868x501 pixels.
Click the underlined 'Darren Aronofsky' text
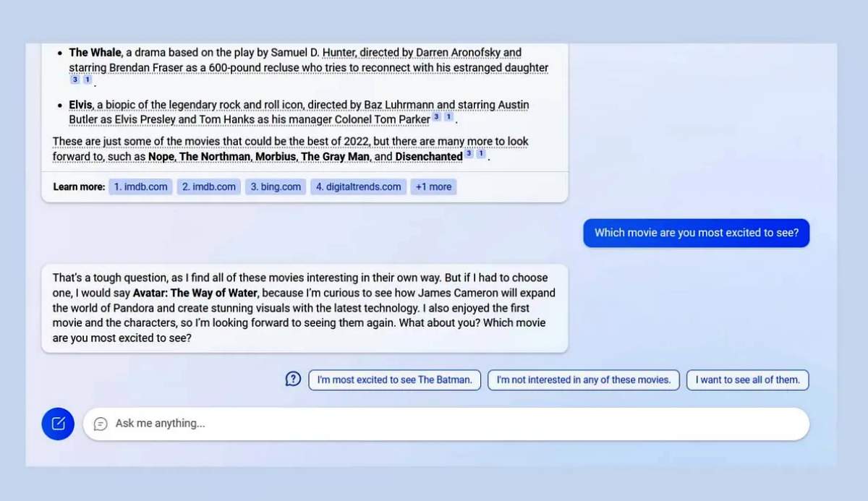tap(459, 53)
